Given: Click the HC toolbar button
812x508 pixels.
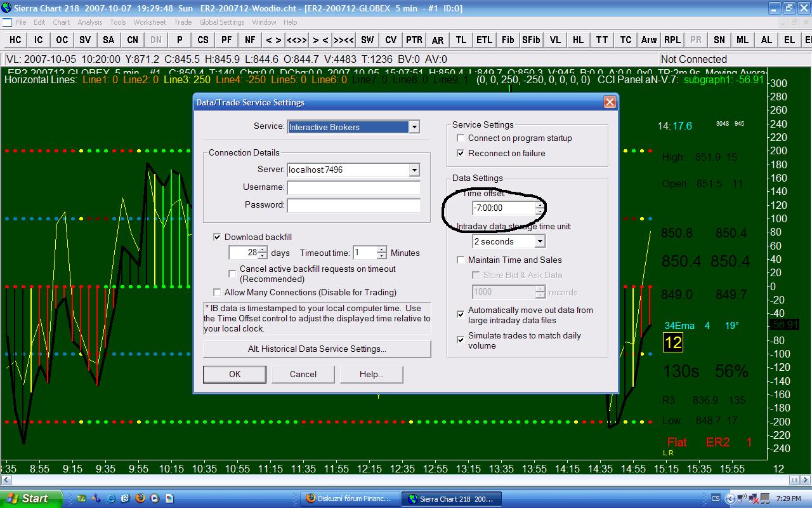Looking at the screenshot, I should tap(15, 40).
